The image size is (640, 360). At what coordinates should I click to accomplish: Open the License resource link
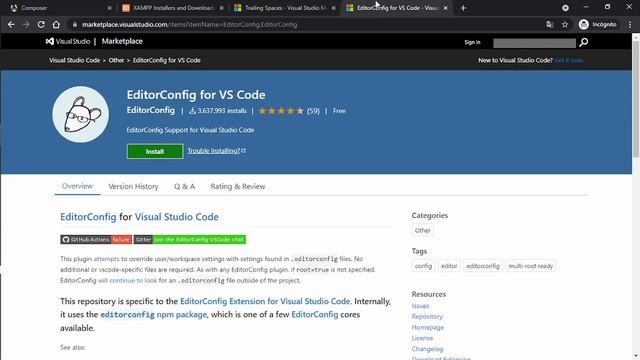pos(422,338)
